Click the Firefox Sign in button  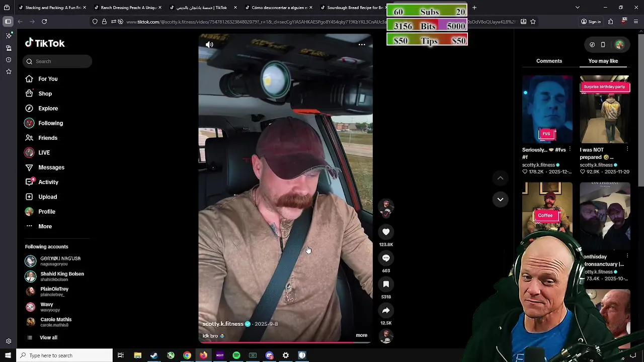pos(591,22)
